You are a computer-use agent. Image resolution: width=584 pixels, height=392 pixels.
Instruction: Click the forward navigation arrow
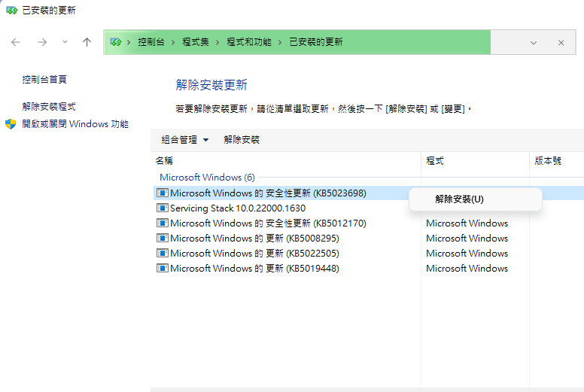[x=42, y=42]
